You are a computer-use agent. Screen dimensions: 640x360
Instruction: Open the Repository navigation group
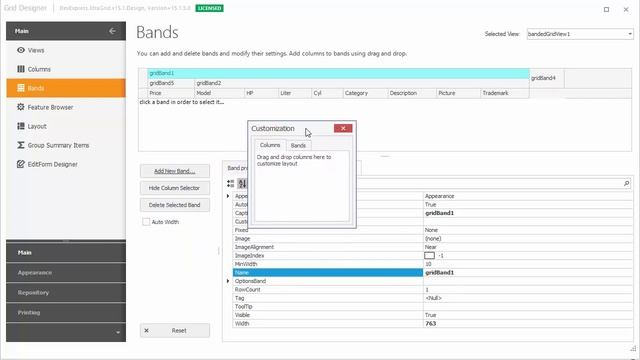(66, 293)
